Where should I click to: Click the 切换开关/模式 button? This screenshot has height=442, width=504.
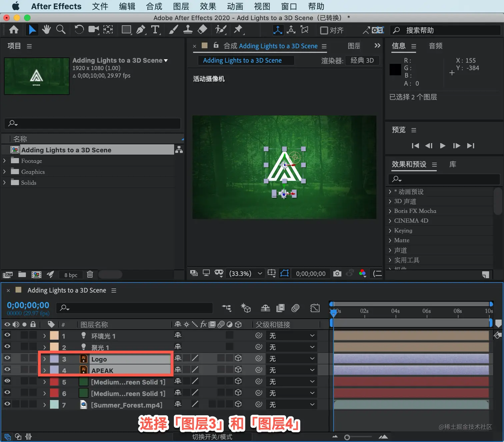click(212, 437)
